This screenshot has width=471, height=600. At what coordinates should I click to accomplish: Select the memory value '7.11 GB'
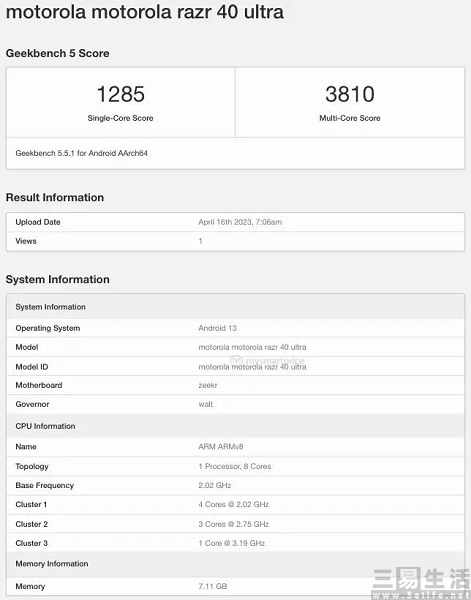tap(213, 587)
